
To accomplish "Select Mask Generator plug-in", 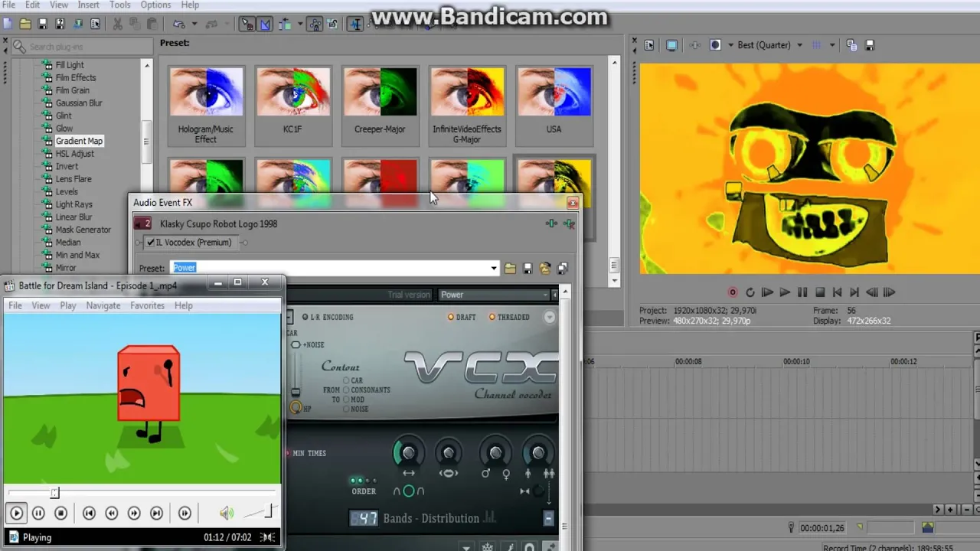I will coord(83,230).
